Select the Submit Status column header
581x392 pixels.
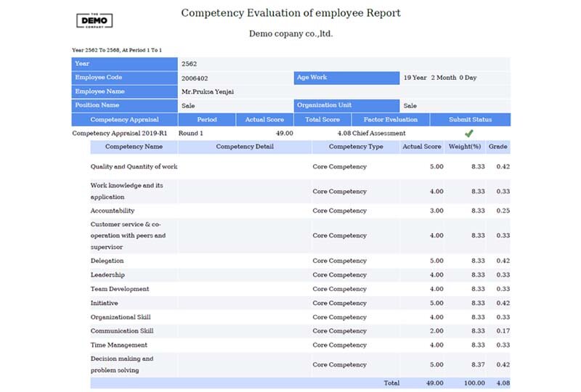tap(470, 120)
